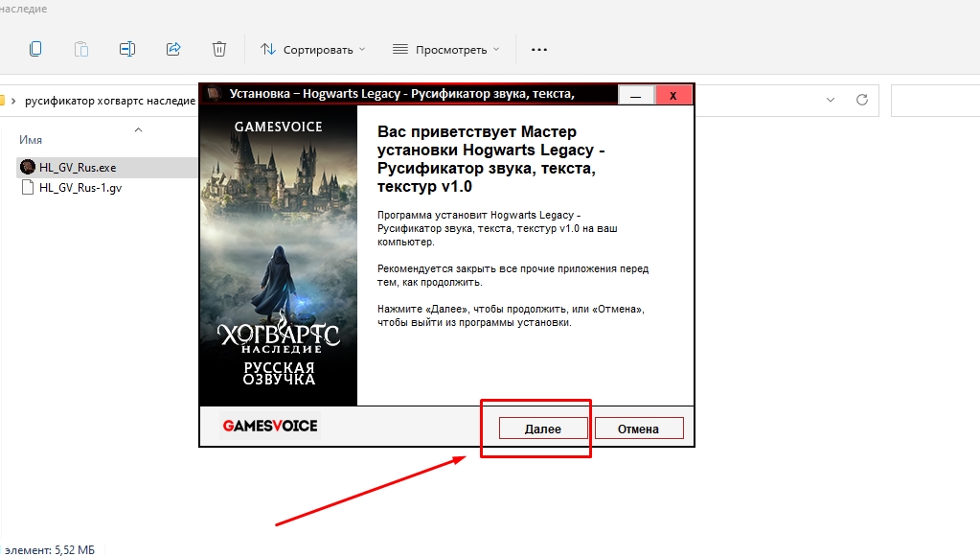
Task: Click the HL_GV_Rus.exe file icon
Action: (28, 167)
